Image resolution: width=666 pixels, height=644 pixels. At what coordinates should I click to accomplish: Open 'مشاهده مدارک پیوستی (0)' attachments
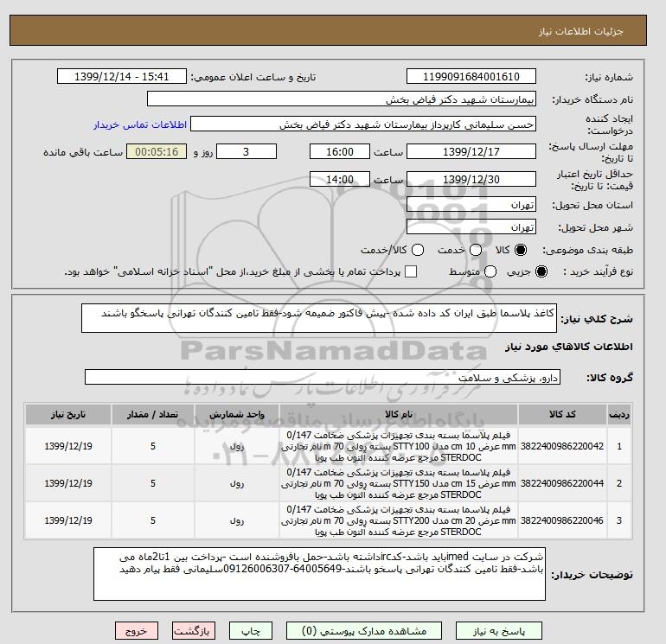[364, 631]
